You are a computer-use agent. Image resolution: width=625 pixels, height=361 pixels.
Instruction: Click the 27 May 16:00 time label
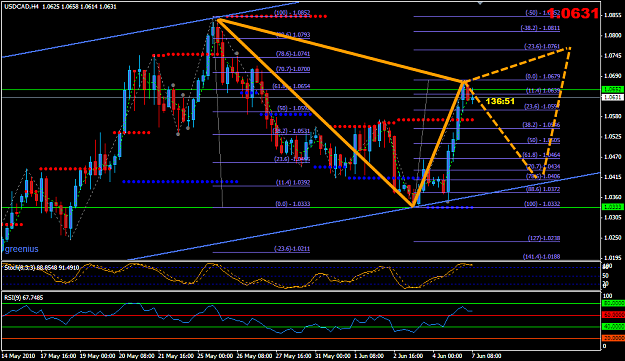(x=293, y=356)
